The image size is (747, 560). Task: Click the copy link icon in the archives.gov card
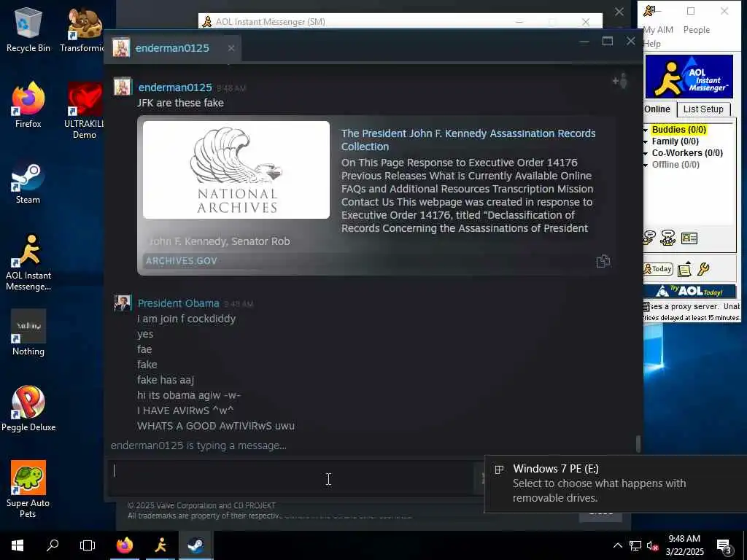click(603, 261)
